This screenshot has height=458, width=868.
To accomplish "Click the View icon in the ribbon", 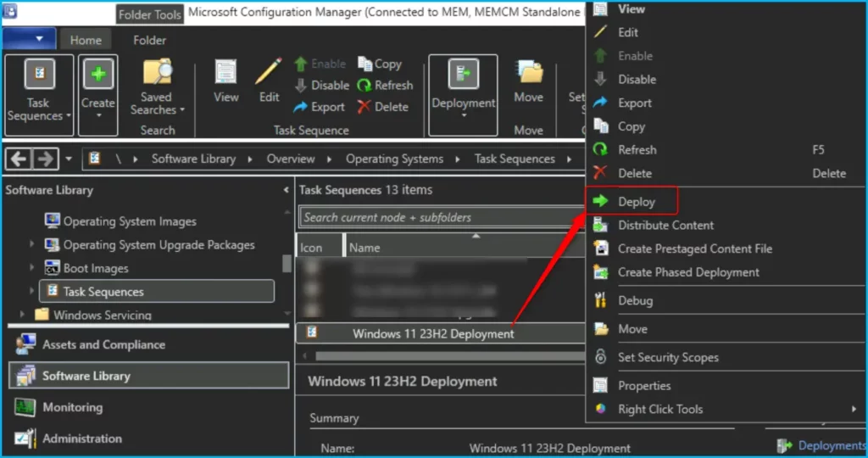I will click(225, 73).
